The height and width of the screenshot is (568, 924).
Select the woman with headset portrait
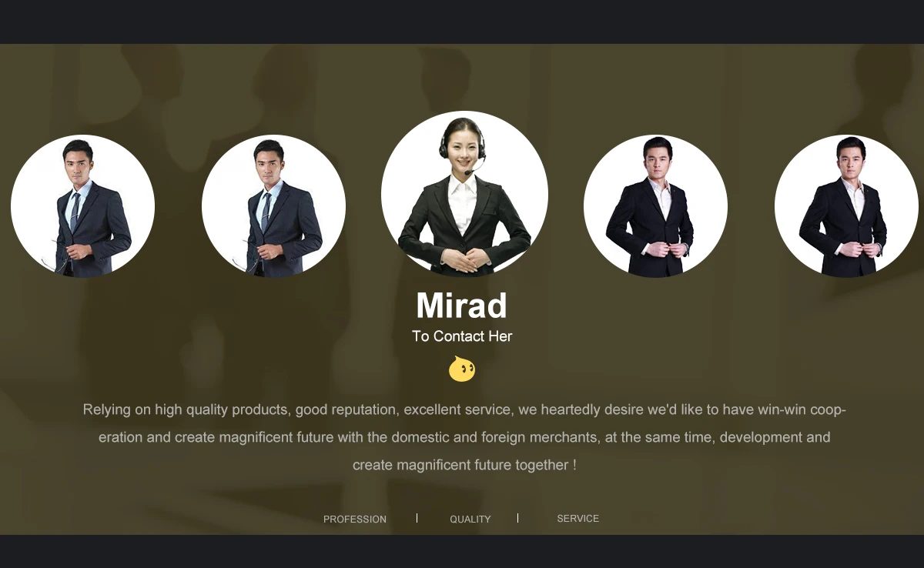[x=464, y=195]
